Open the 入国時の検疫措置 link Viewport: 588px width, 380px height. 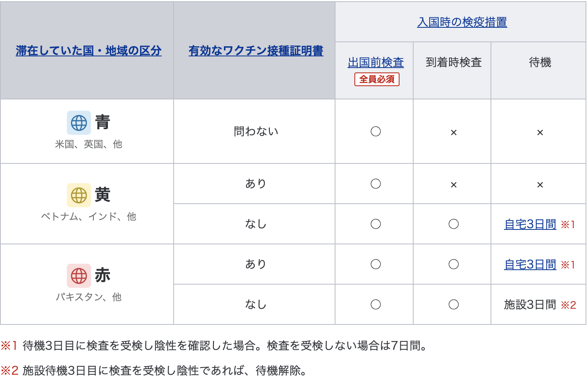(x=462, y=22)
